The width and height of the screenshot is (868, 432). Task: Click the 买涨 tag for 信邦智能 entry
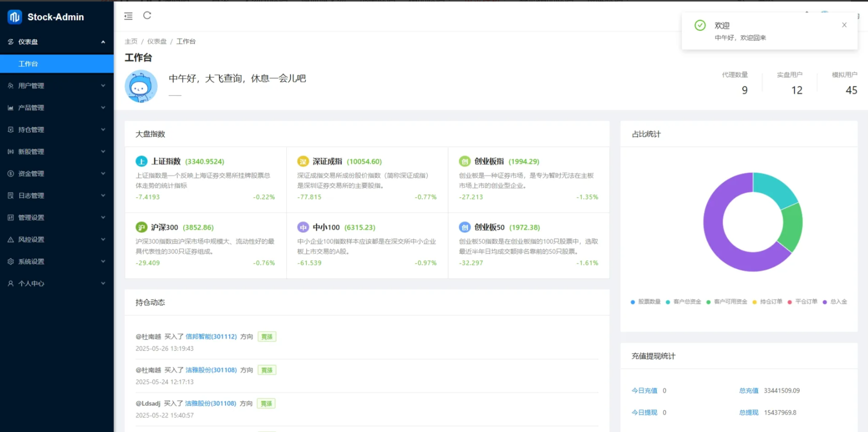[267, 336]
